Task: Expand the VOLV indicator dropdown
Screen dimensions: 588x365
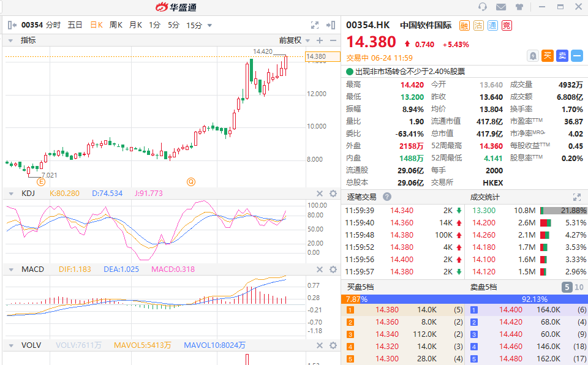Action: click(x=11, y=345)
